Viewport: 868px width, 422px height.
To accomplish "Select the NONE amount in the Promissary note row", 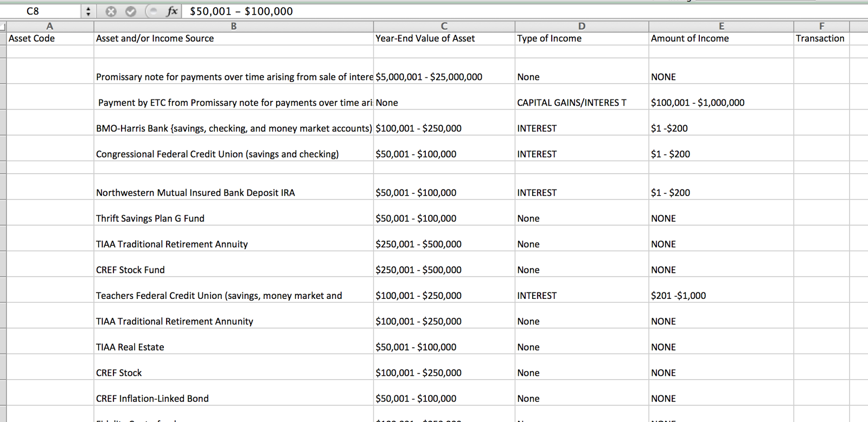I will point(722,71).
